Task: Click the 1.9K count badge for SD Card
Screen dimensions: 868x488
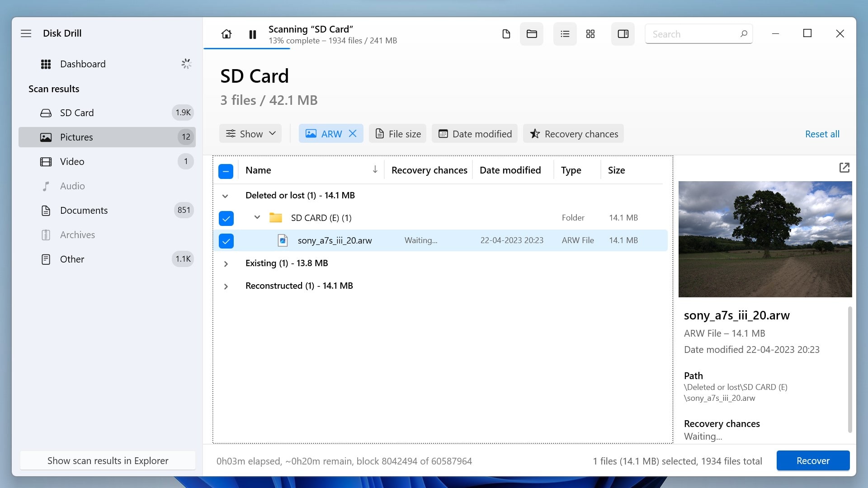Action: [183, 113]
